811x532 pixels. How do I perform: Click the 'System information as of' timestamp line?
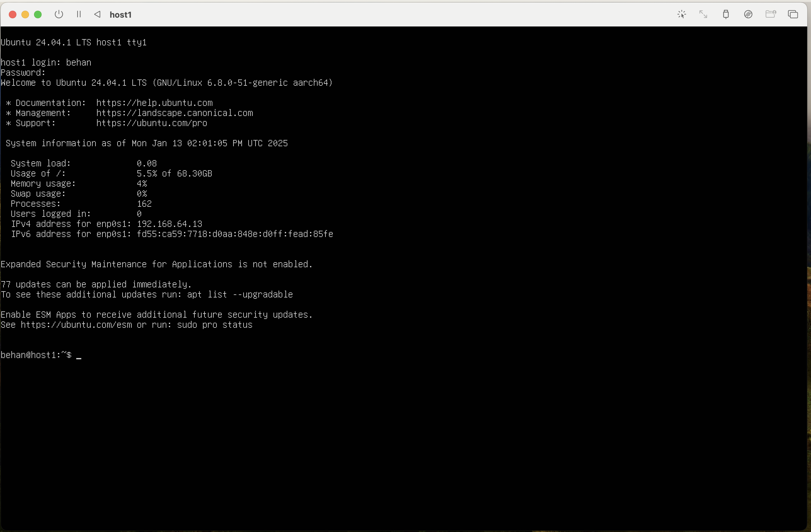(x=147, y=143)
